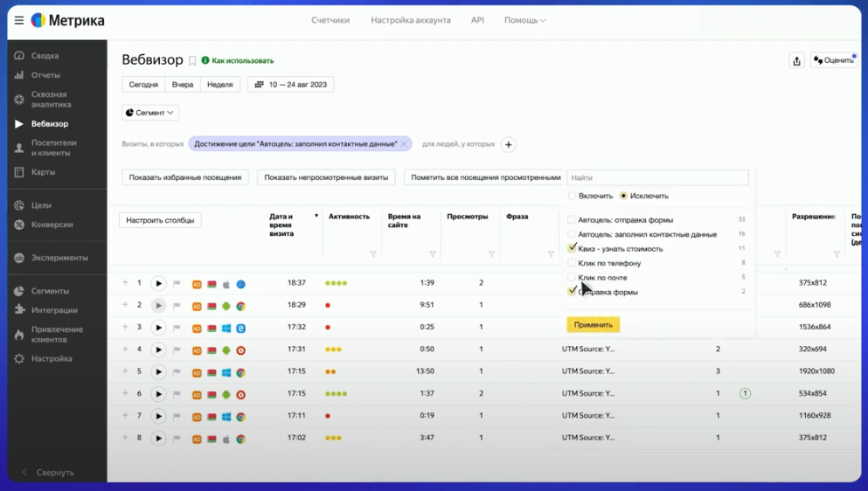Viewport: 868px width, 491px height.
Task: Play visit recording in row 5
Action: (x=158, y=372)
